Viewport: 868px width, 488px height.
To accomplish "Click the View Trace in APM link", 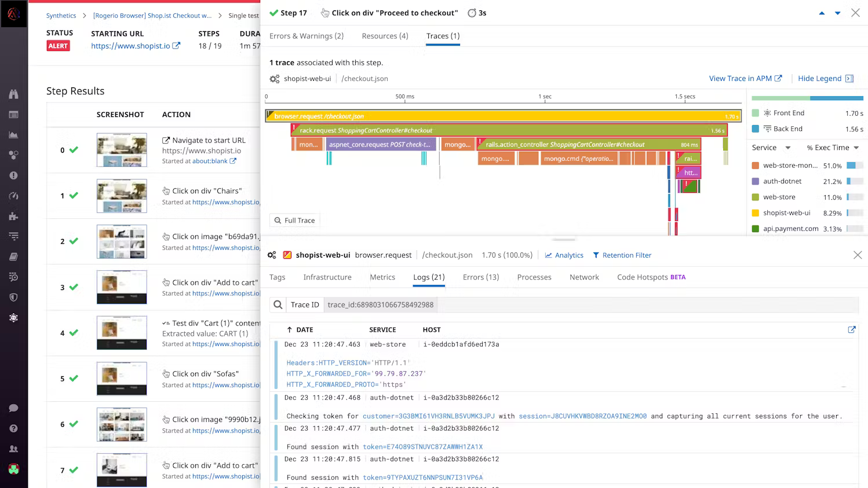I will tap(745, 79).
